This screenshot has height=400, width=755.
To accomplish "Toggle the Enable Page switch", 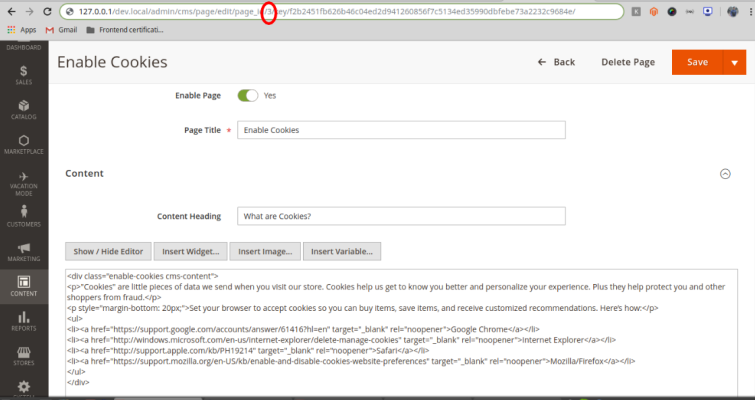I will tap(247, 95).
